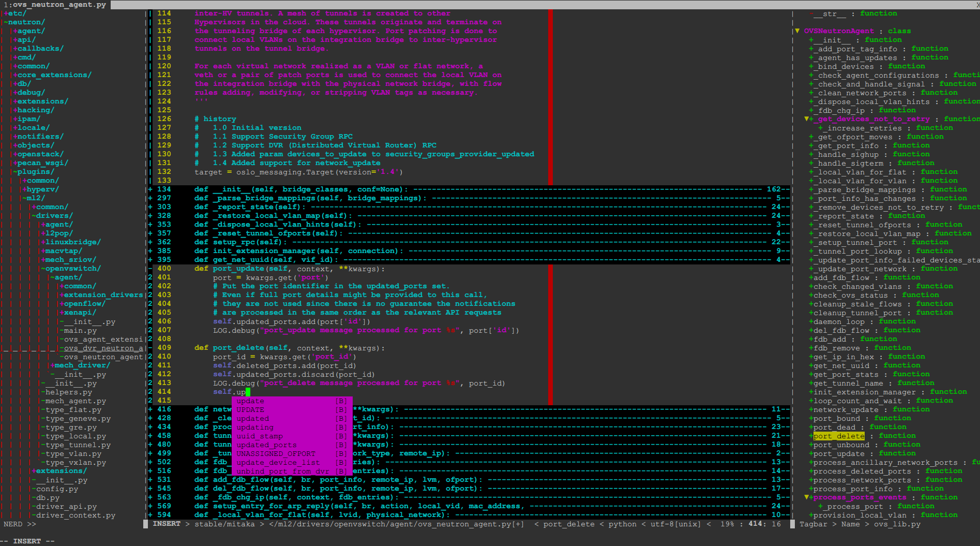Jump to _handle_sighup function tag
The image size is (980, 546).
click(x=846, y=154)
